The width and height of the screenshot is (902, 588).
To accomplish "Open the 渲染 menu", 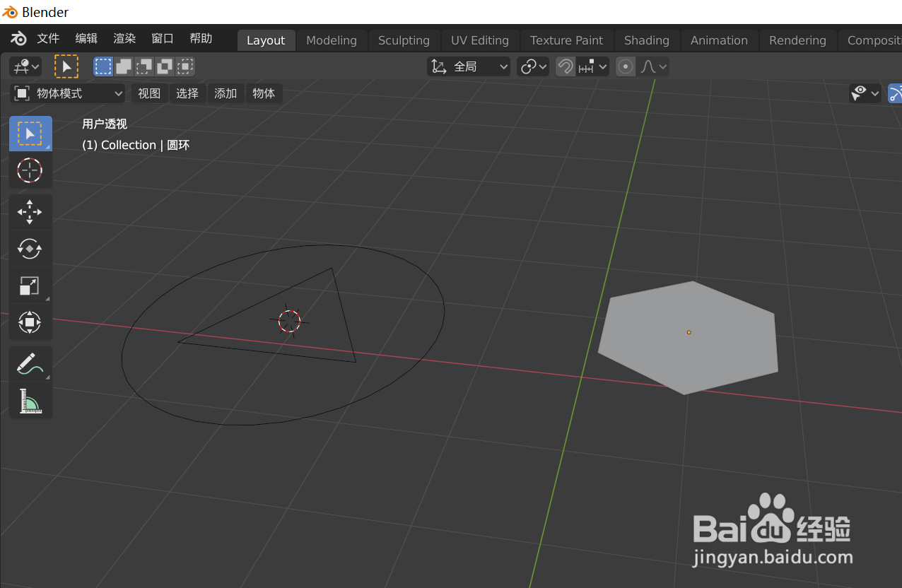I will pos(124,38).
